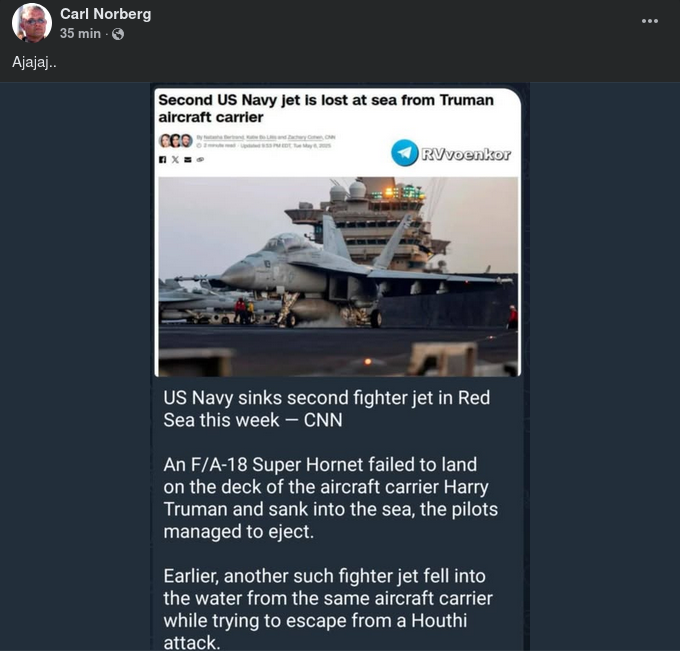
Task: Click the email share icon in article
Action: pyautogui.click(x=187, y=158)
